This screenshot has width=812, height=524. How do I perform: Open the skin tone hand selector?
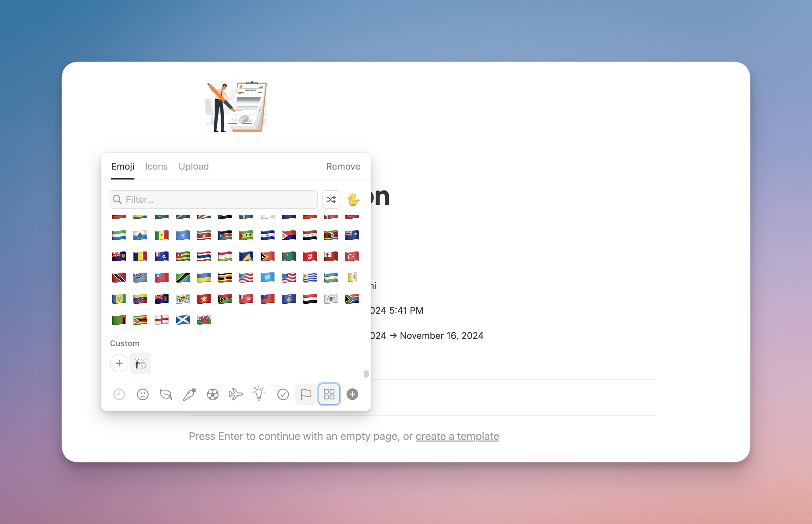pos(353,199)
